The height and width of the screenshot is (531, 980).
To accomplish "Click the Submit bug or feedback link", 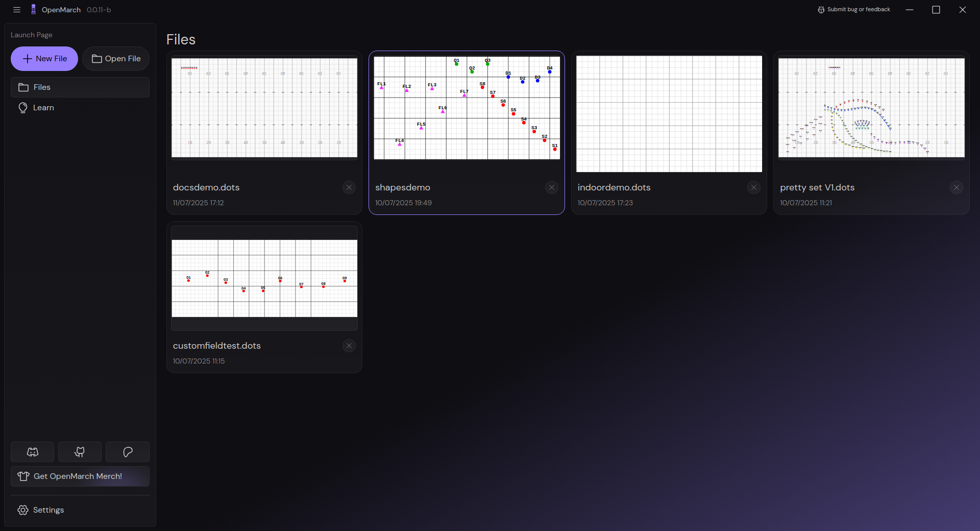I will coord(858,9).
